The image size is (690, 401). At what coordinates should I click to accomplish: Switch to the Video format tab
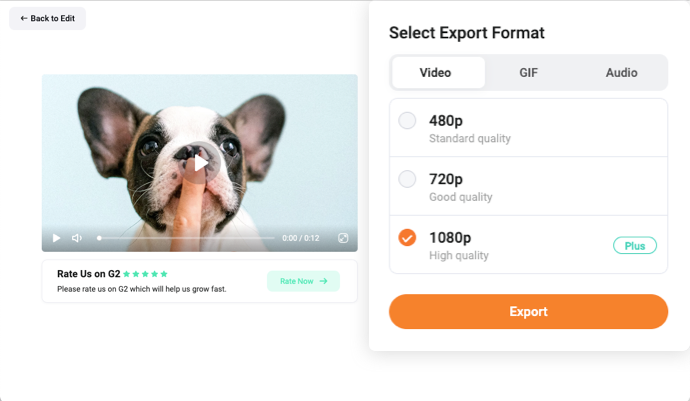pyautogui.click(x=438, y=73)
